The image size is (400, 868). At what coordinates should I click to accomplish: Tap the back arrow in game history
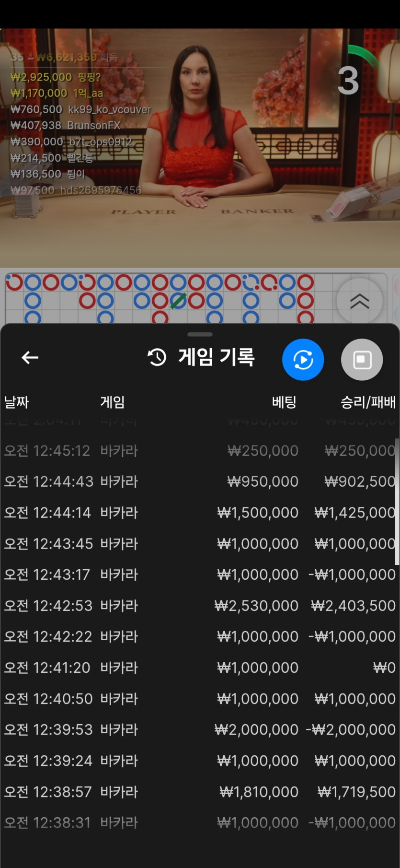(x=30, y=357)
